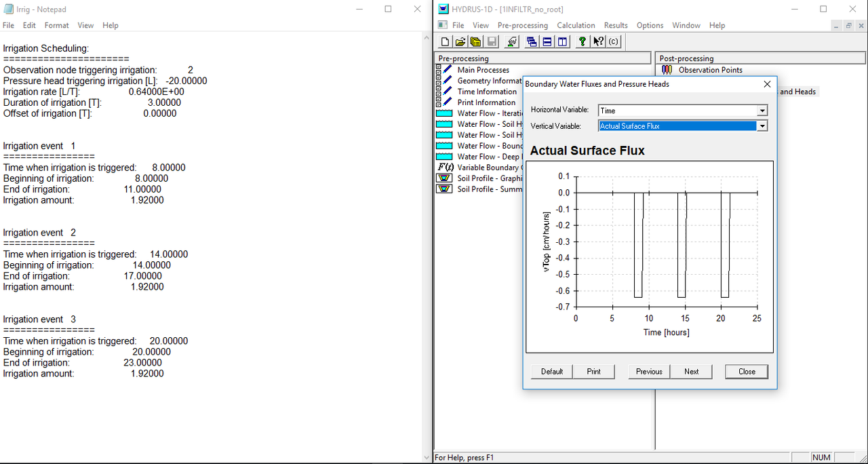Click the Next button in the dialog
The height and width of the screenshot is (464, 868).
692,371
